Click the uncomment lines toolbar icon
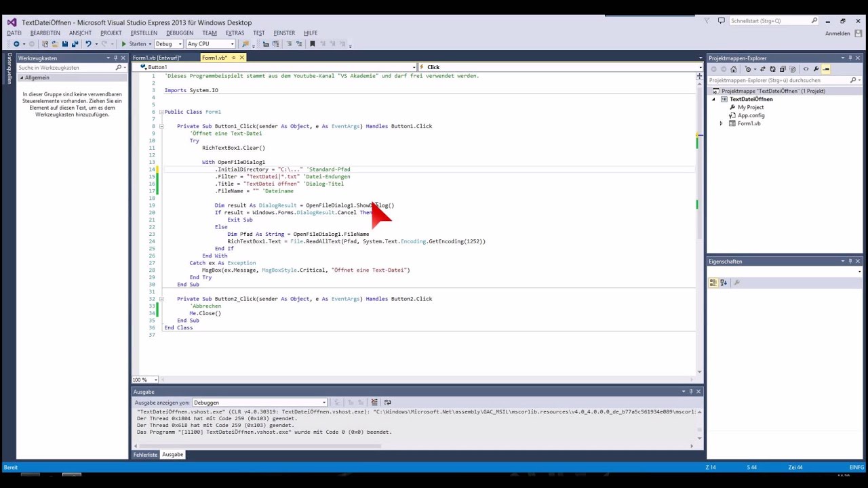This screenshot has width=868, height=488. [299, 44]
